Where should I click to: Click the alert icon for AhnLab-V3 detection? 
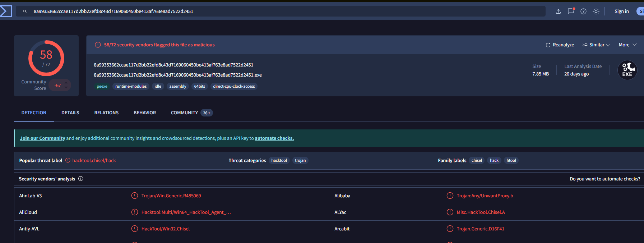[135, 196]
